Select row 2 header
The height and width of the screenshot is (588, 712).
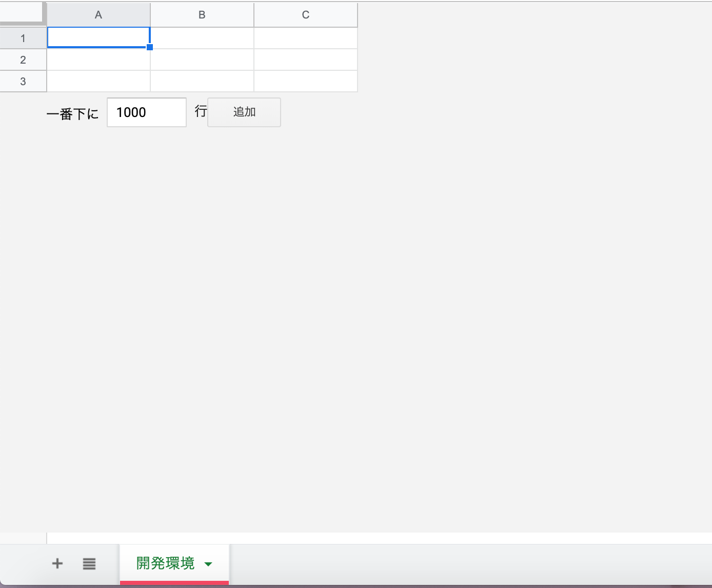coord(23,60)
